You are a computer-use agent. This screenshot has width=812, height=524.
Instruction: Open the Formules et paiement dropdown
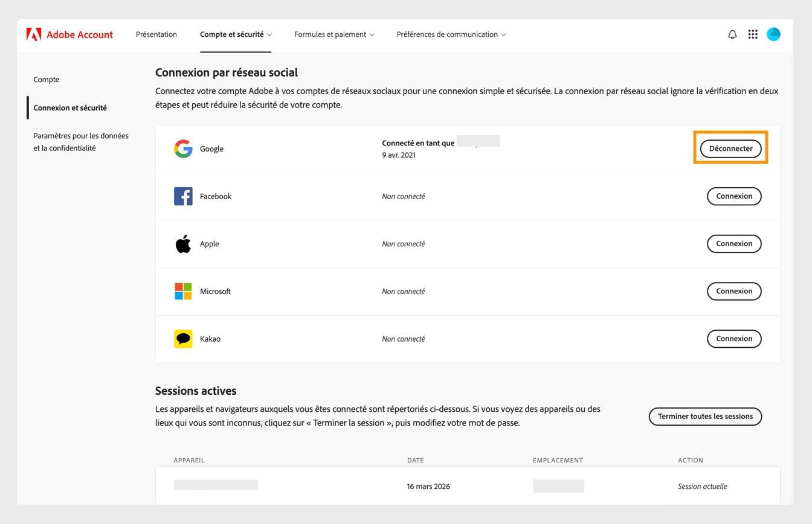[333, 34]
